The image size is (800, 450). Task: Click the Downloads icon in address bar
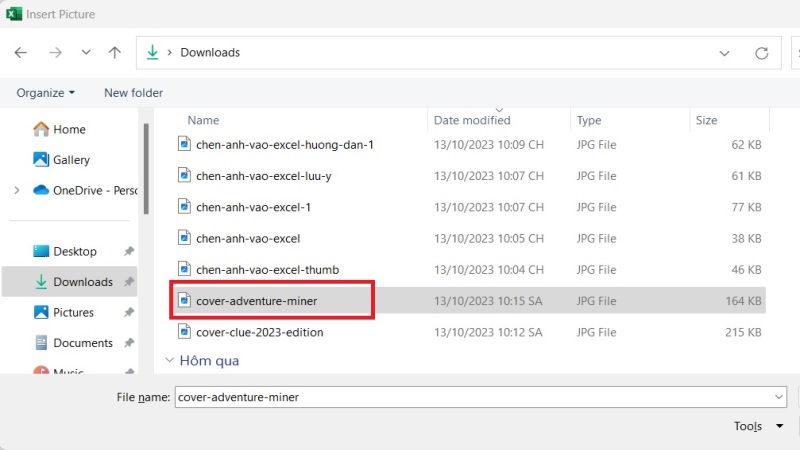click(x=152, y=52)
